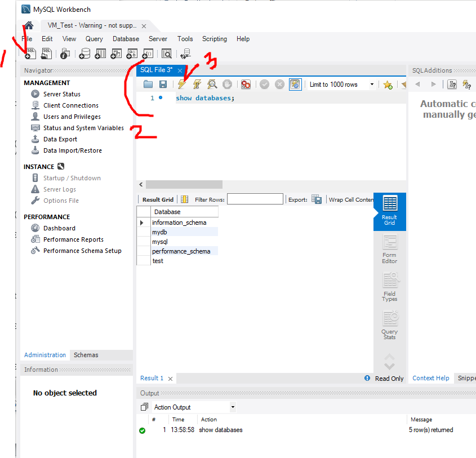Open Performance Reports

tap(73, 239)
